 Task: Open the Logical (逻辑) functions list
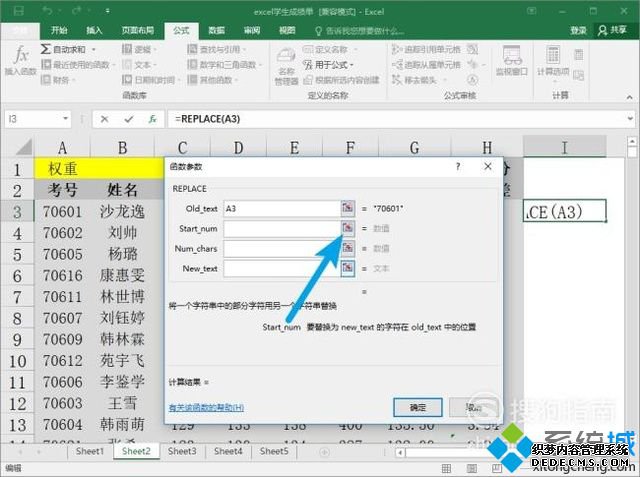point(137,49)
